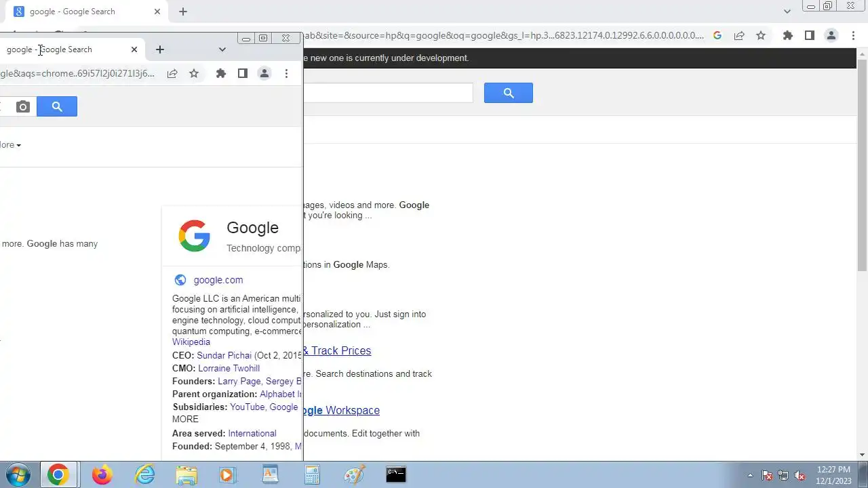The height and width of the screenshot is (488, 868).
Task: Open Paint from the taskbar
Action: 354,474
